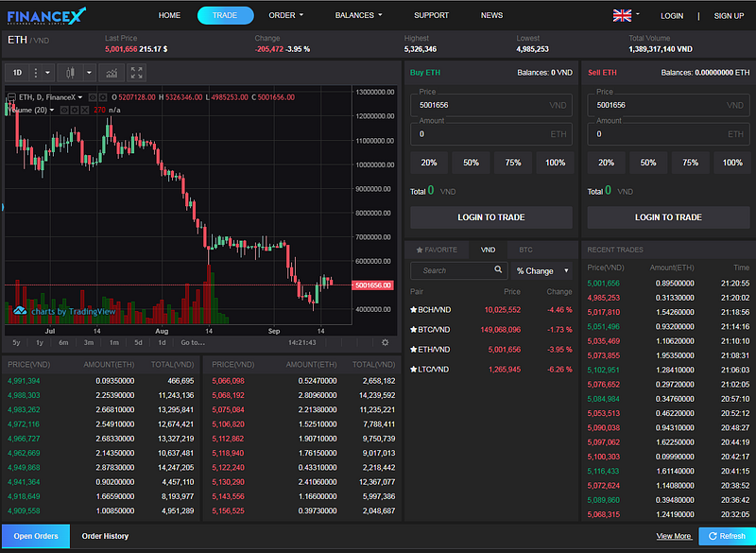Viewport: 756px width, 553px height.
Task: Select 100% in Sell ETH panel
Action: click(731, 163)
